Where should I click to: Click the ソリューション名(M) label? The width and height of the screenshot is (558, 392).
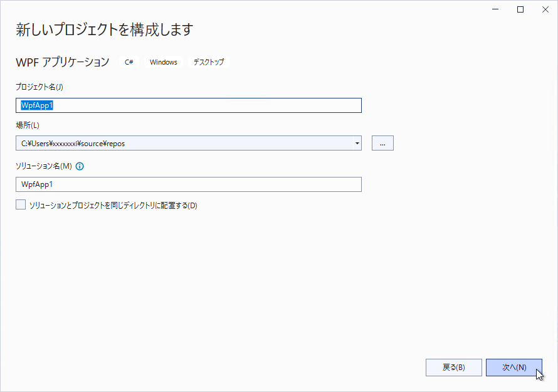(x=44, y=166)
